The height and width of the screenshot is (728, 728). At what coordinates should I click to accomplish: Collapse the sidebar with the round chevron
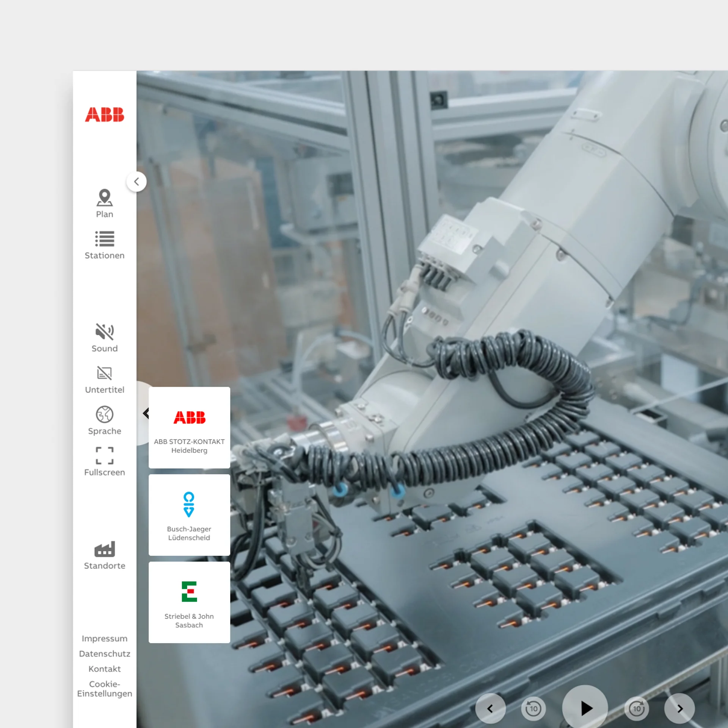tap(136, 182)
